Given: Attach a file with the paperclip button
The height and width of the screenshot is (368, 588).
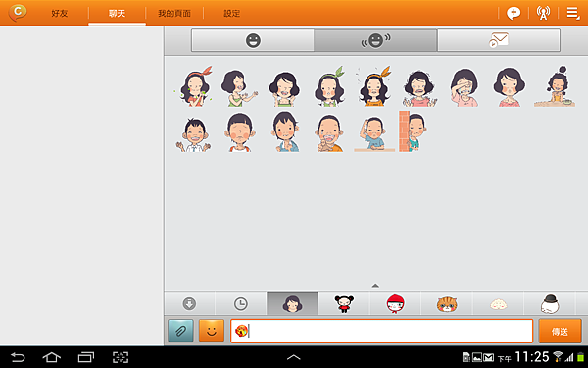Looking at the screenshot, I should pos(180,331).
